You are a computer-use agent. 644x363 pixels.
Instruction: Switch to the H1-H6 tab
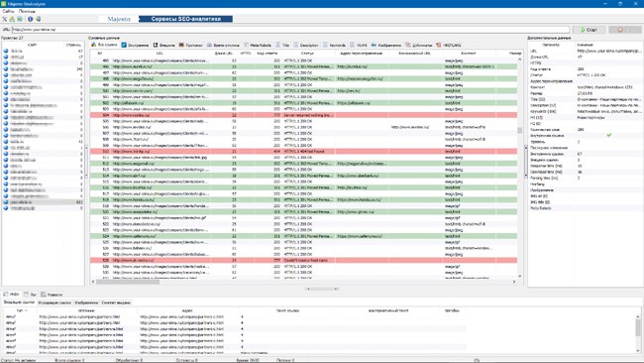tap(359, 45)
